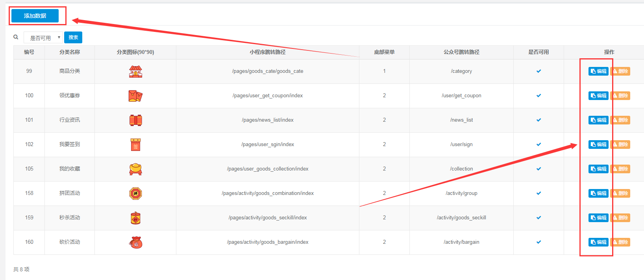Screen dimensions: 644x280
Task: Click the /activity/group path cell
Action: tap(461, 193)
